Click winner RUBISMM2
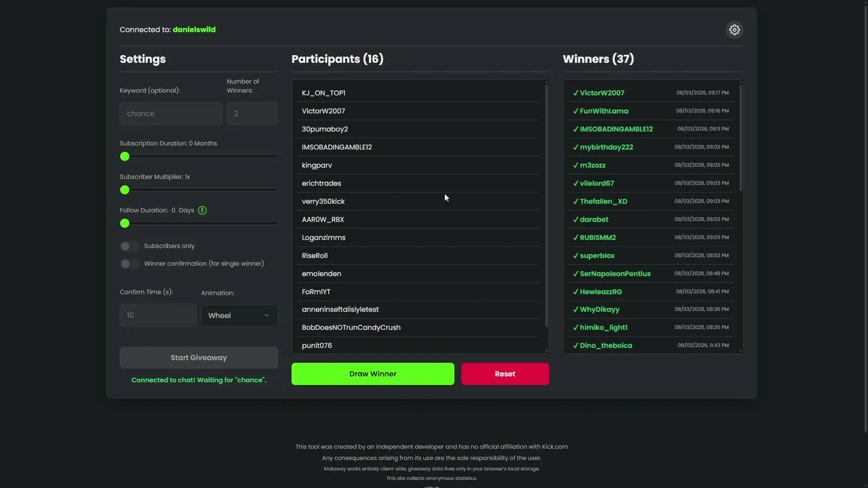This screenshot has width=868, height=488. [598, 237]
